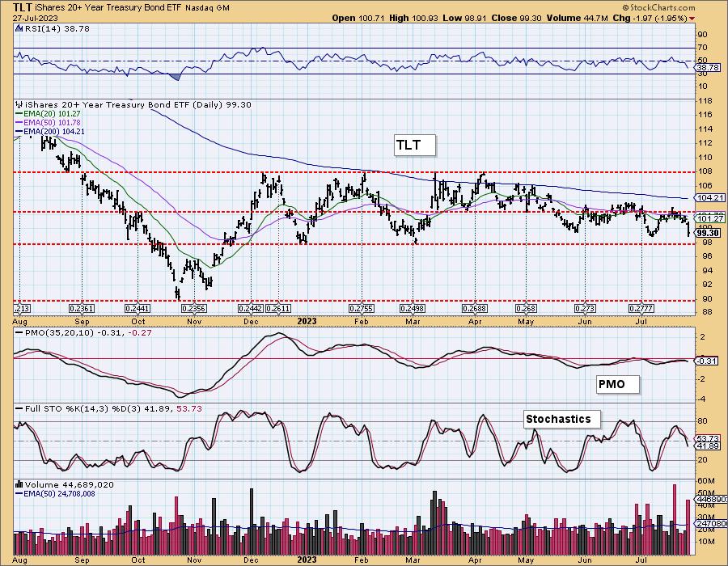
Task: Click the TLT annotation box on price chart
Action: click(x=415, y=146)
